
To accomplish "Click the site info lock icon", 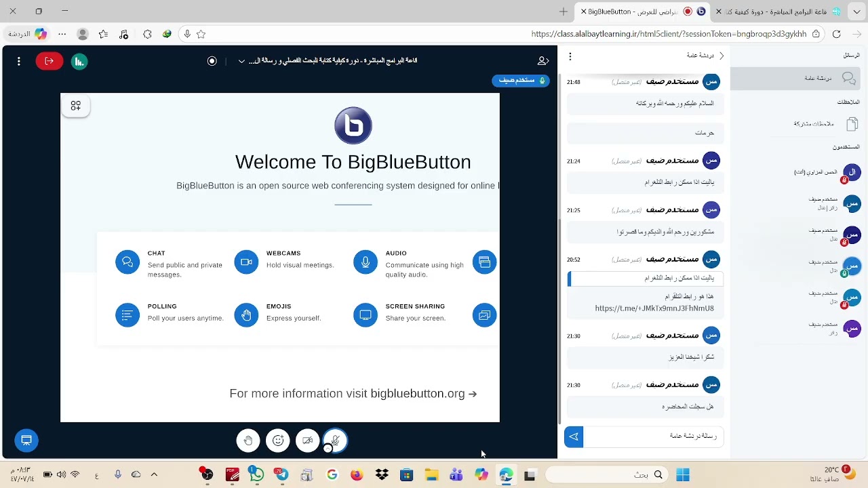I will (816, 34).
